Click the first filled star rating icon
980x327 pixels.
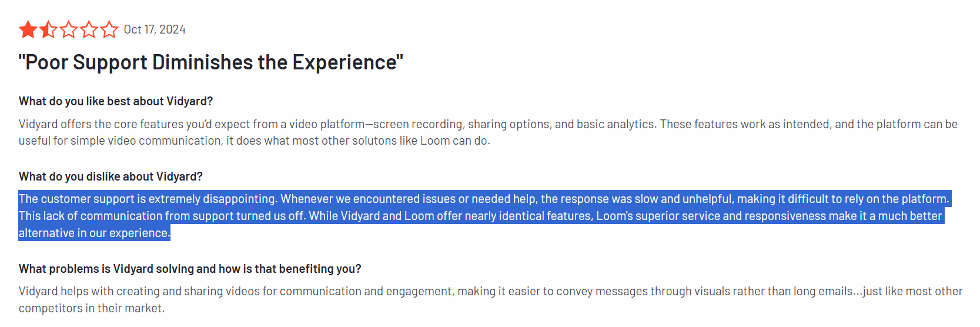pyautogui.click(x=28, y=29)
